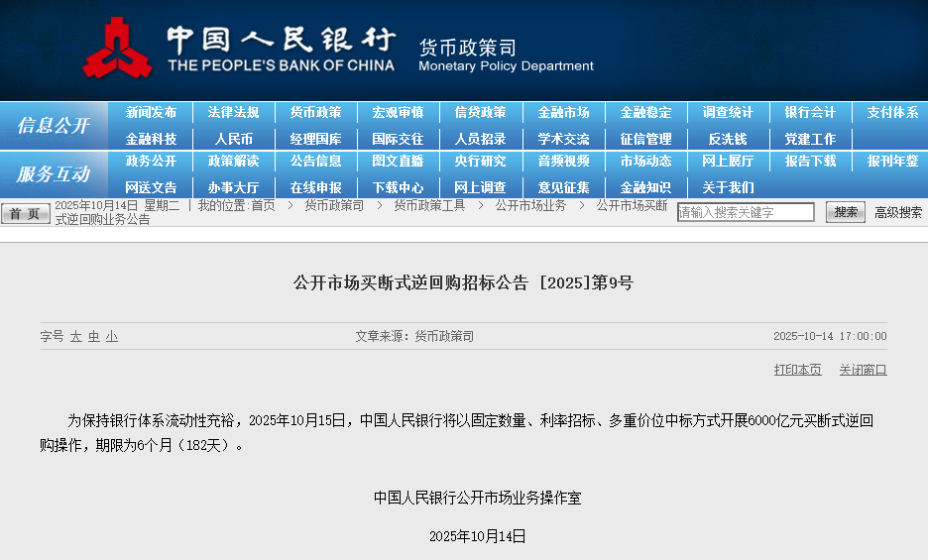Viewport: 928px width, 560px height.
Task: Go to 调查统计 section
Action: [728, 113]
